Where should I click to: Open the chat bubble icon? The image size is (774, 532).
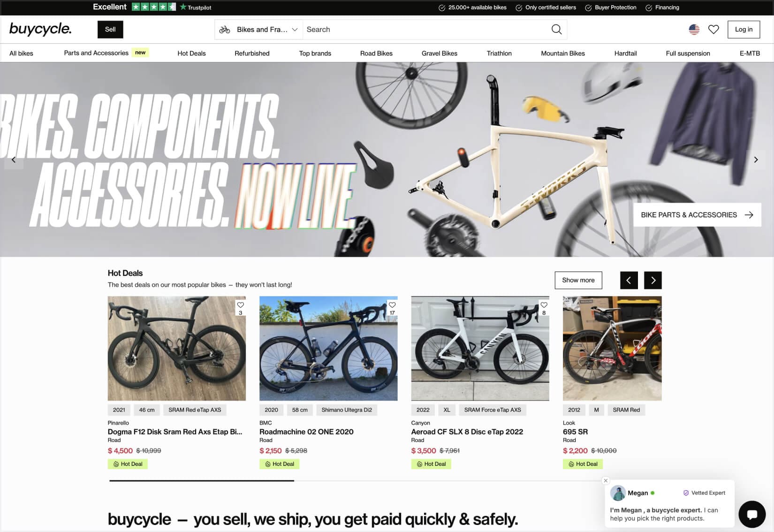pyautogui.click(x=752, y=514)
